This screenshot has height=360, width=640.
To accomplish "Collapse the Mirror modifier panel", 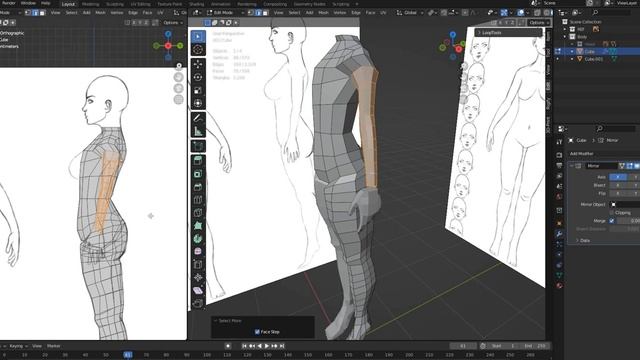I will [x=572, y=166].
